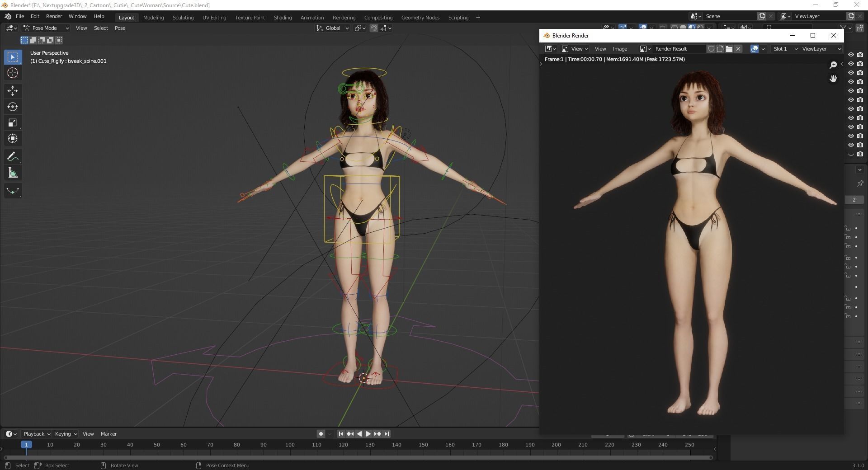
Task: Open the editor type dropdown in viewport
Action: click(x=11, y=28)
